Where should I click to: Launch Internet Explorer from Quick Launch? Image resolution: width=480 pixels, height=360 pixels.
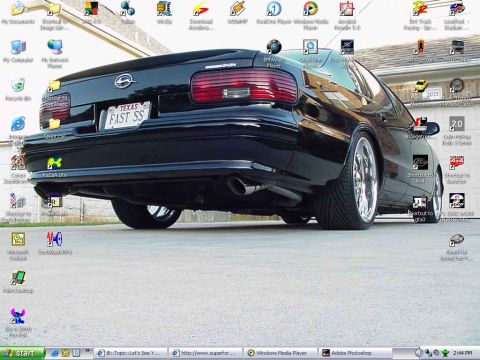pos(54,353)
